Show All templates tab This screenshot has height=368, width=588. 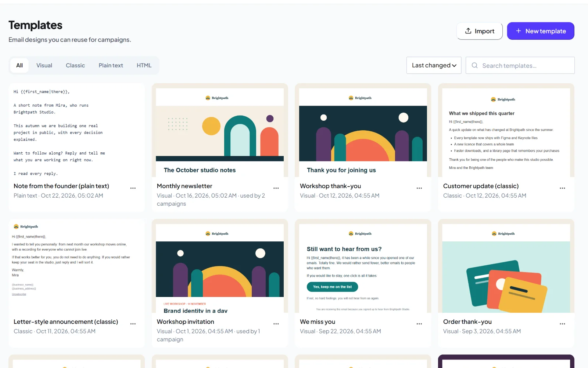click(x=19, y=66)
